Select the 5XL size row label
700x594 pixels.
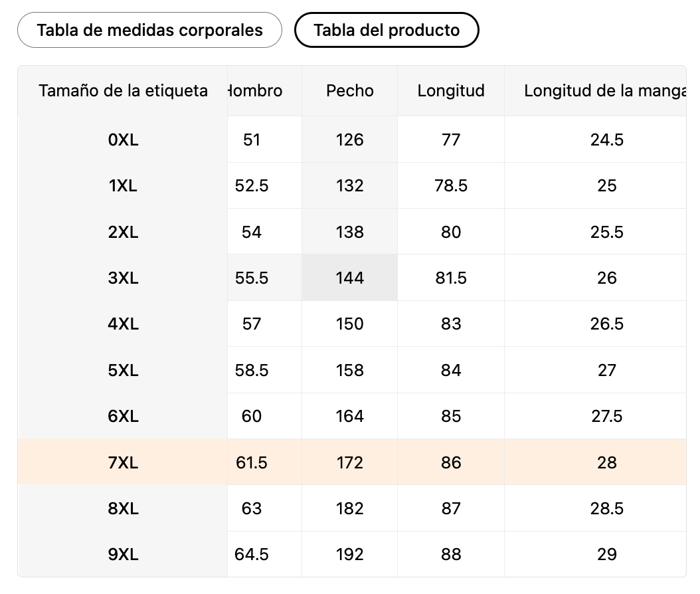pyautogui.click(x=123, y=370)
